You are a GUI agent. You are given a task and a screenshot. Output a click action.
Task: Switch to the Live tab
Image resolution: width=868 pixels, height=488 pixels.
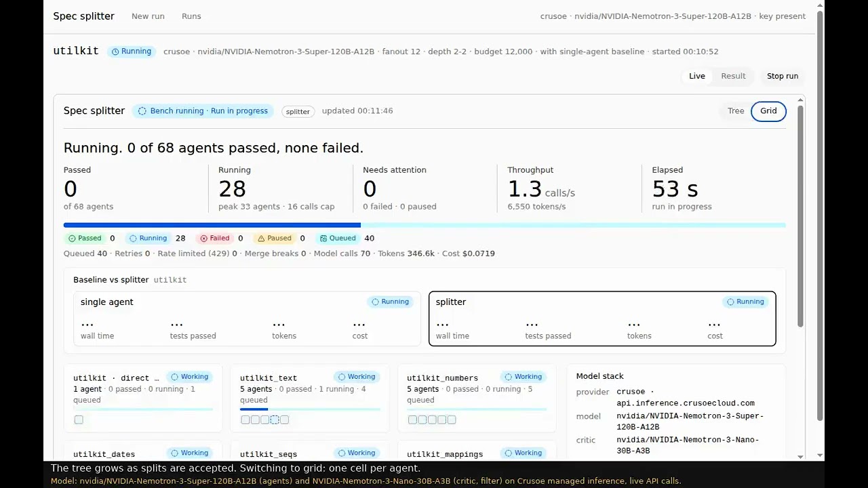pyautogui.click(x=697, y=76)
